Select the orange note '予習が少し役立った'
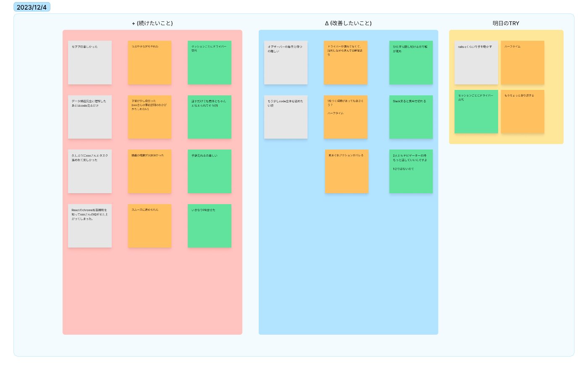 click(x=150, y=117)
